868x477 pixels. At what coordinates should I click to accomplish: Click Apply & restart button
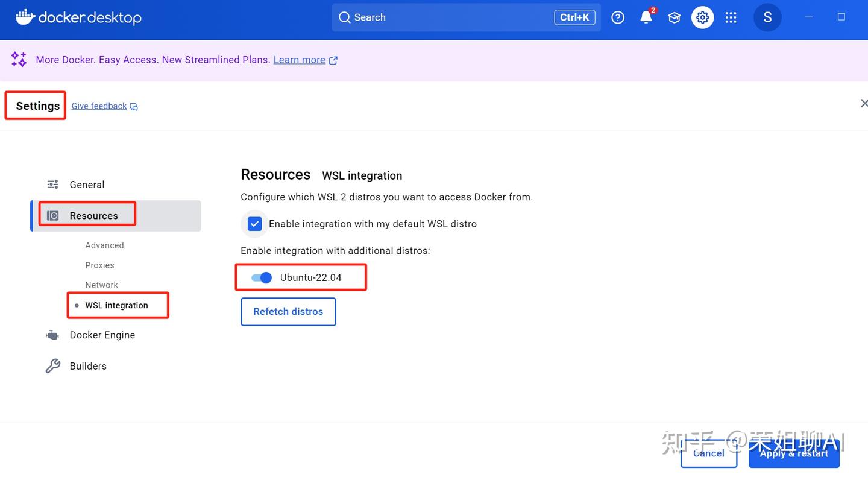point(794,453)
